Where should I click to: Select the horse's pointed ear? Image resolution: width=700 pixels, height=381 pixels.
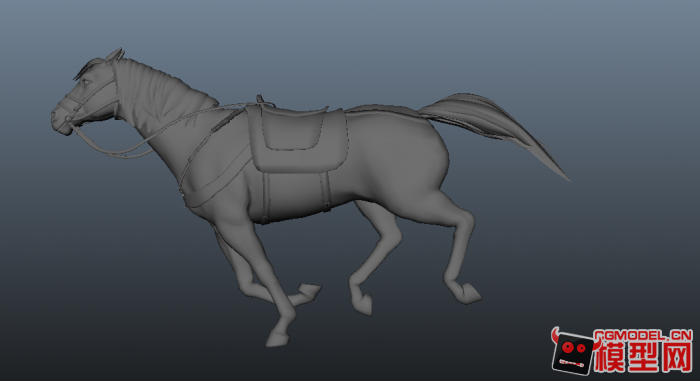(115, 54)
